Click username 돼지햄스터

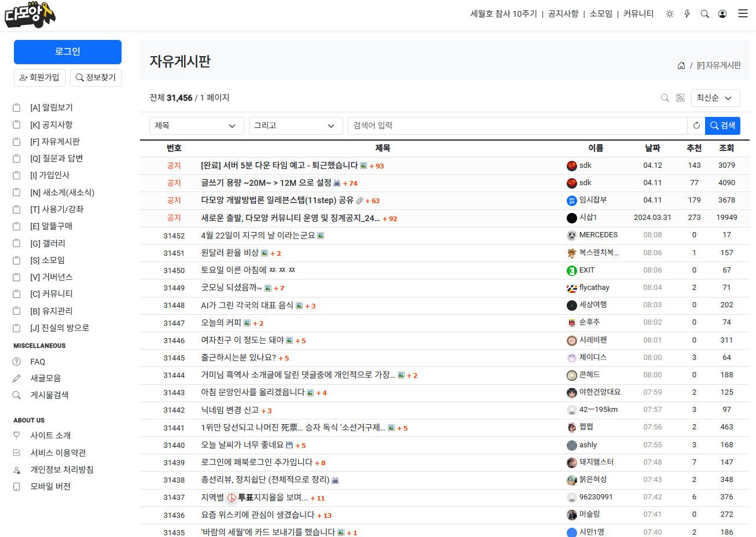(596, 462)
